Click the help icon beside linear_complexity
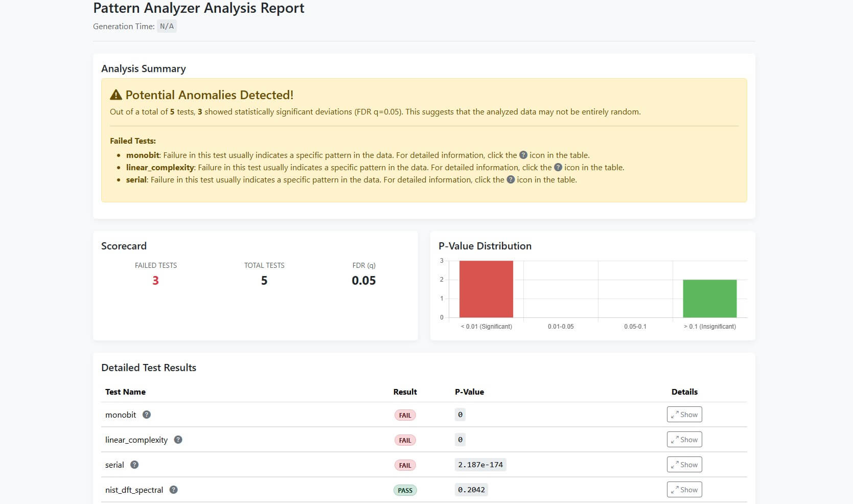 point(178,440)
